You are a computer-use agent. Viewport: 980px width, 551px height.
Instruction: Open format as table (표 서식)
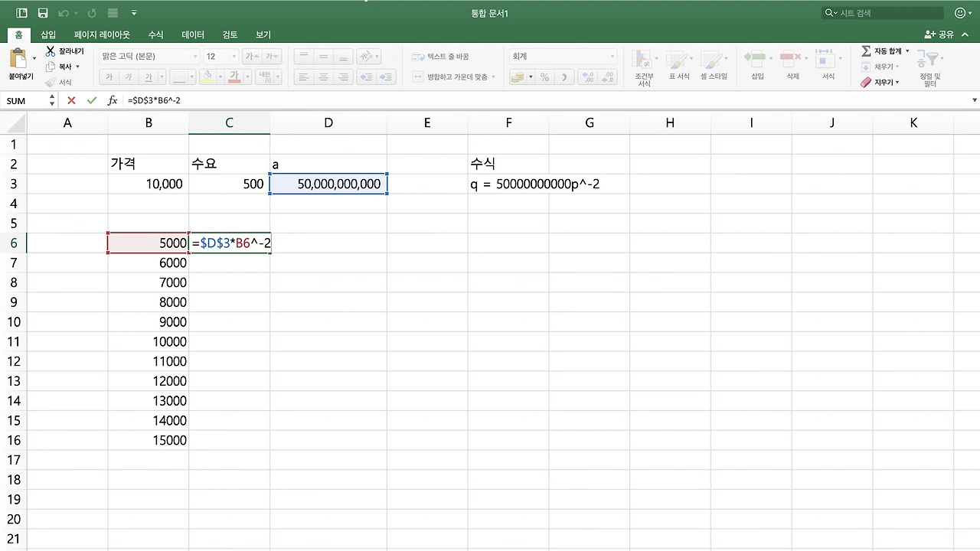click(678, 66)
